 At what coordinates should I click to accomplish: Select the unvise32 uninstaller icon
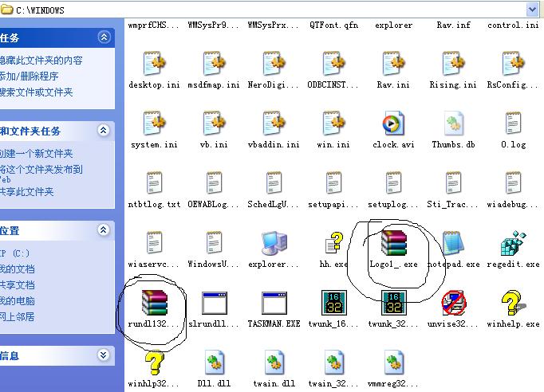point(453,303)
